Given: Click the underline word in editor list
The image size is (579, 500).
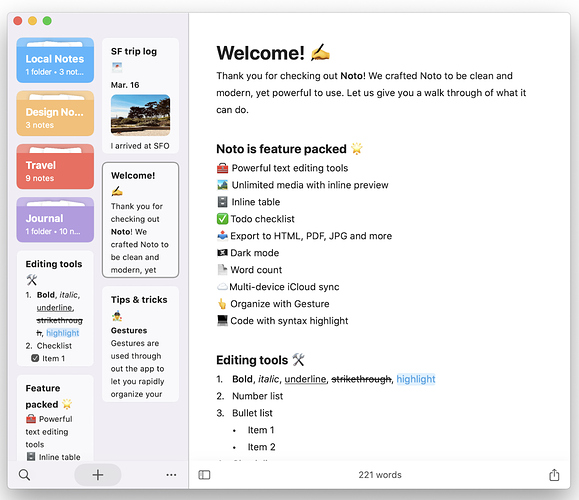Looking at the screenshot, I should point(305,379).
